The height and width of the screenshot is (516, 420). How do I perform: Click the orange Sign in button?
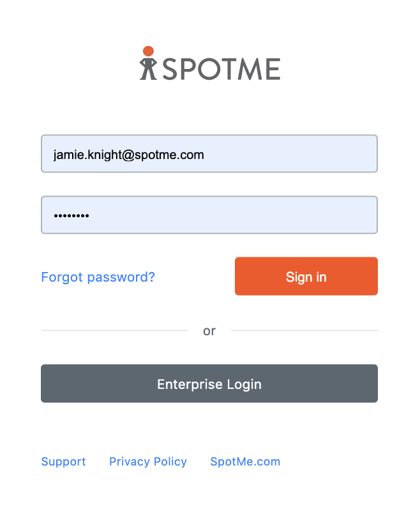pos(306,276)
